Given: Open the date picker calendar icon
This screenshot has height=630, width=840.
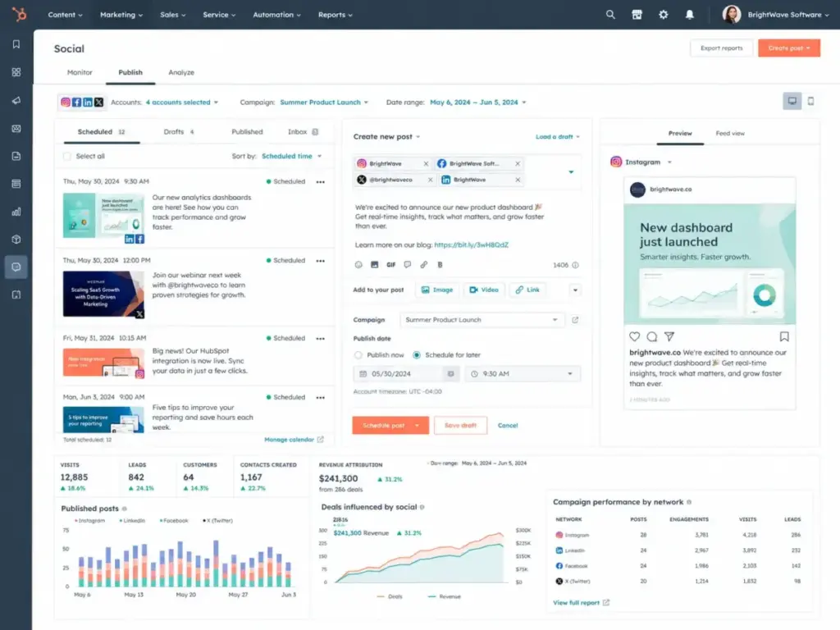Looking at the screenshot, I should (450, 374).
